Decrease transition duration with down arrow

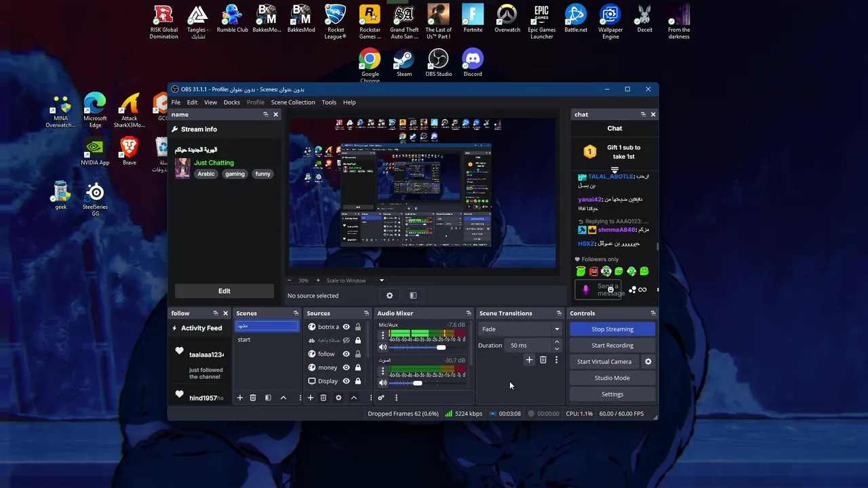pos(557,349)
